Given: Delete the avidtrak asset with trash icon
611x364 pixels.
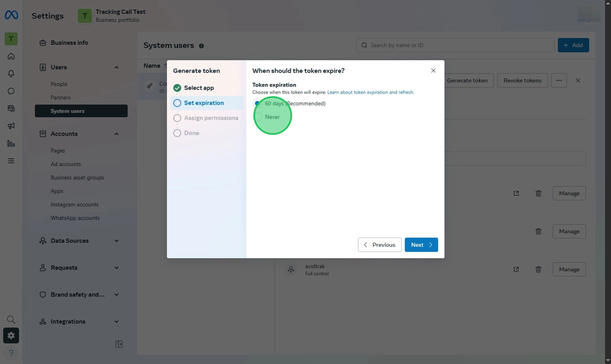Looking at the screenshot, I should 538,269.
